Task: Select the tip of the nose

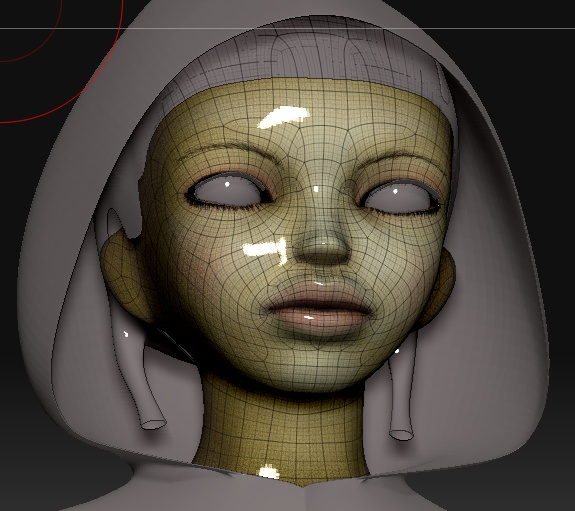Action: coord(323,249)
